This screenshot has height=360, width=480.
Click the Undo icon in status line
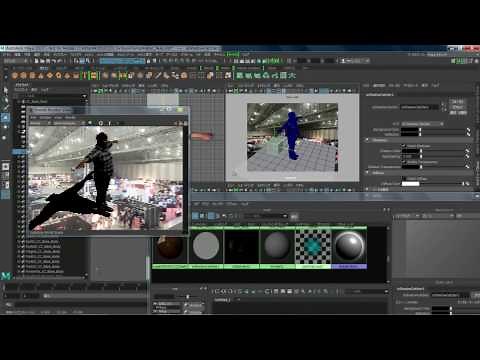point(54,61)
